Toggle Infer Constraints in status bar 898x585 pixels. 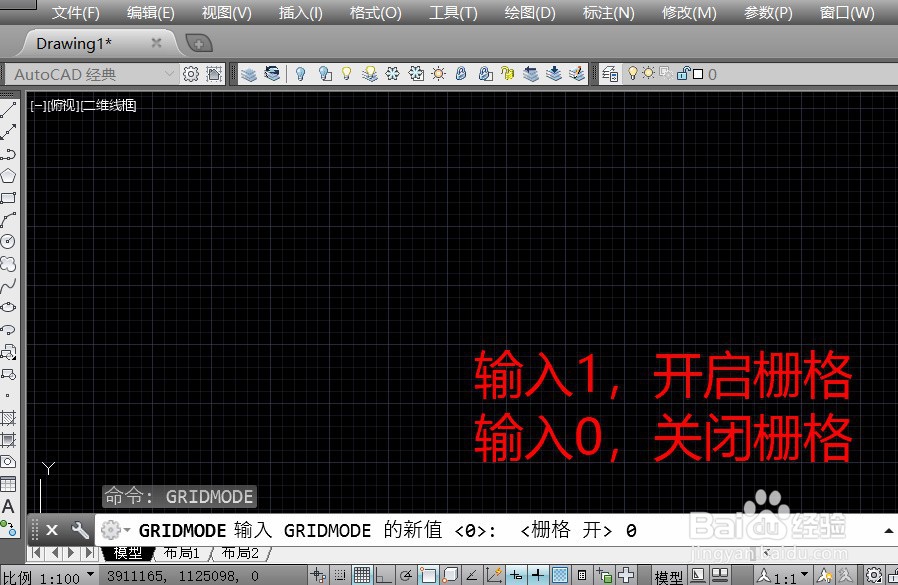pyautogui.click(x=318, y=575)
